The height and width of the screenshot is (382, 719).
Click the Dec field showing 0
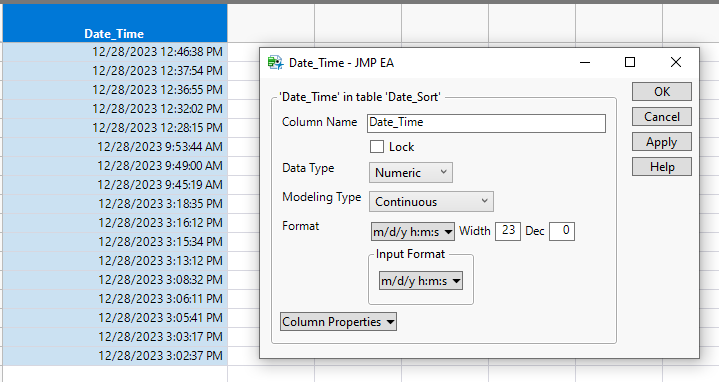562,231
